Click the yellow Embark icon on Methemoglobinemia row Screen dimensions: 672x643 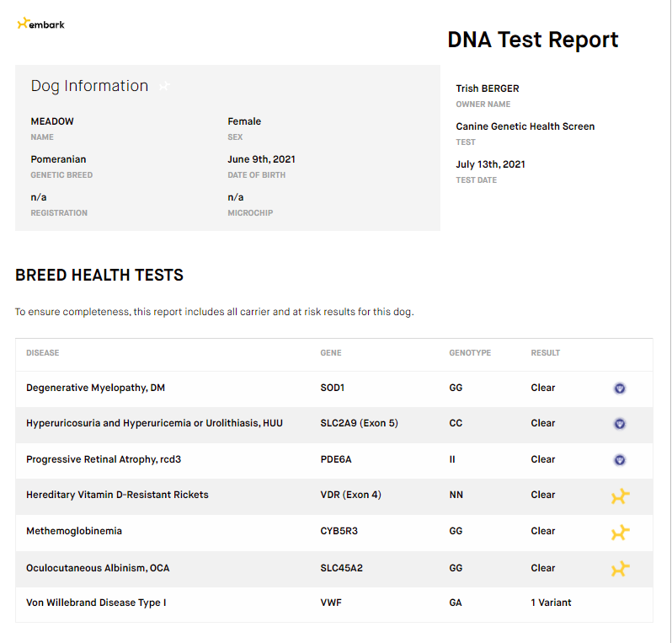coord(620,533)
